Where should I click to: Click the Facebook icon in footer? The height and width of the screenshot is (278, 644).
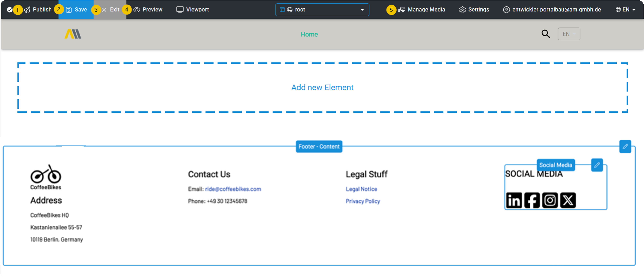point(532,200)
